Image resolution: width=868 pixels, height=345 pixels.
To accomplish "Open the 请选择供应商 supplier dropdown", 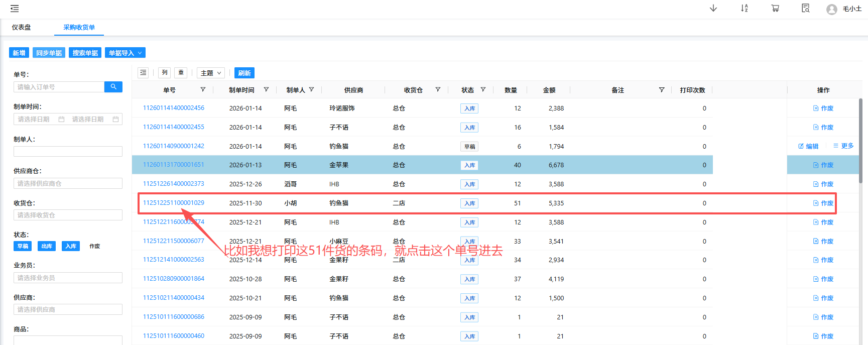I will 68,309.
